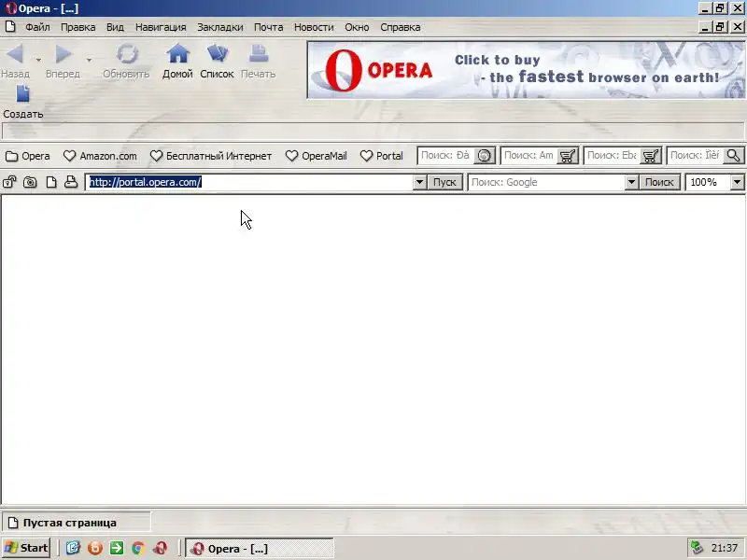Open the Окно menu

pyautogui.click(x=357, y=27)
